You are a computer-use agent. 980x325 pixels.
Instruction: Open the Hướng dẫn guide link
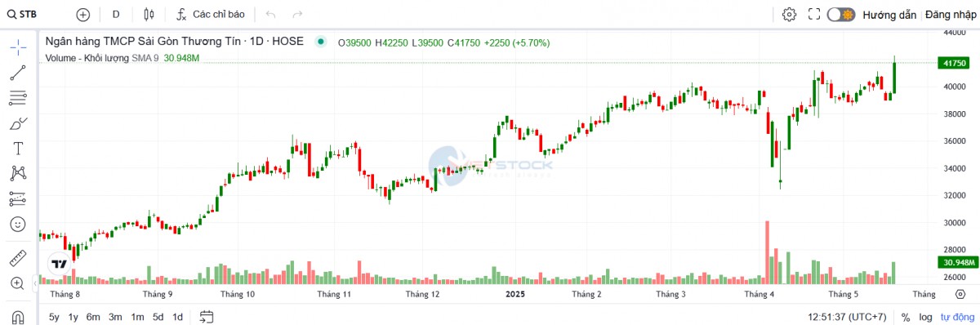tap(889, 15)
